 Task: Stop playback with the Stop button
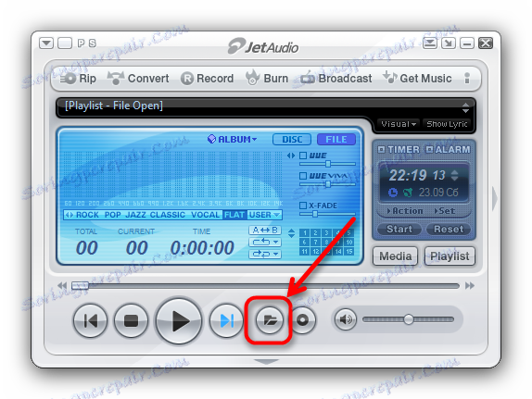pyautogui.click(x=131, y=320)
